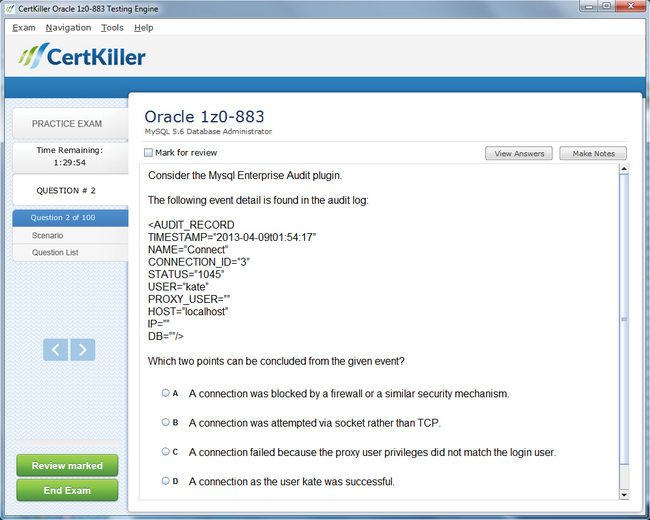Click the CertKiller logo
Image resolution: width=650 pixels, height=520 pixels.
pyautogui.click(x=82, y=56)
